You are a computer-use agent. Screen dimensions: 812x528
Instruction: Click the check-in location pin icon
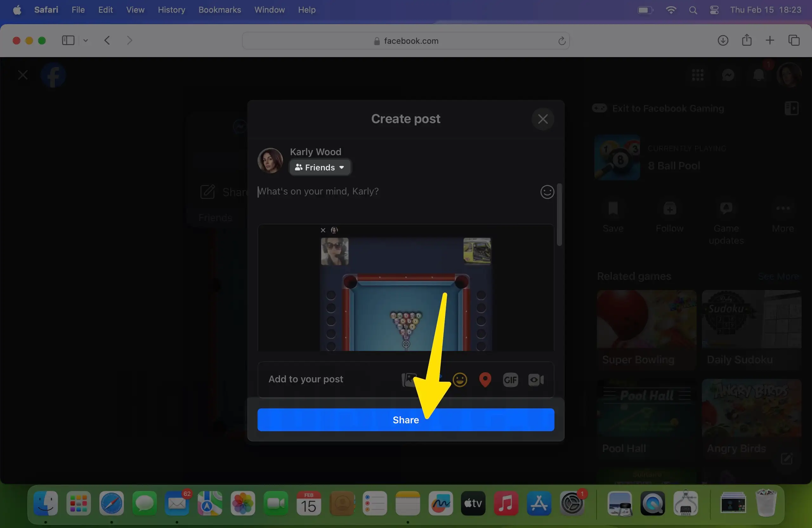pos(485,379)
